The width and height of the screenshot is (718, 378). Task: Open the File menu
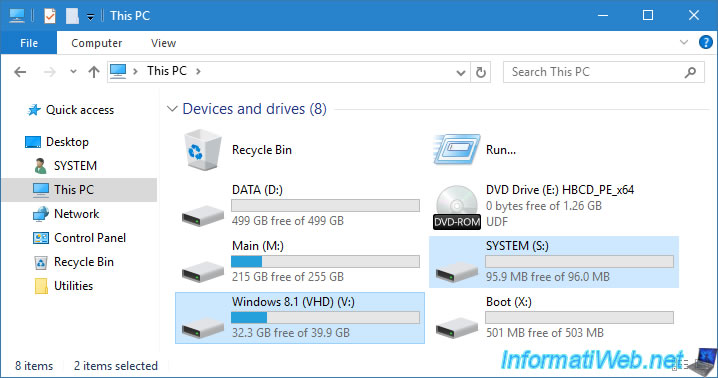[29, 43]
